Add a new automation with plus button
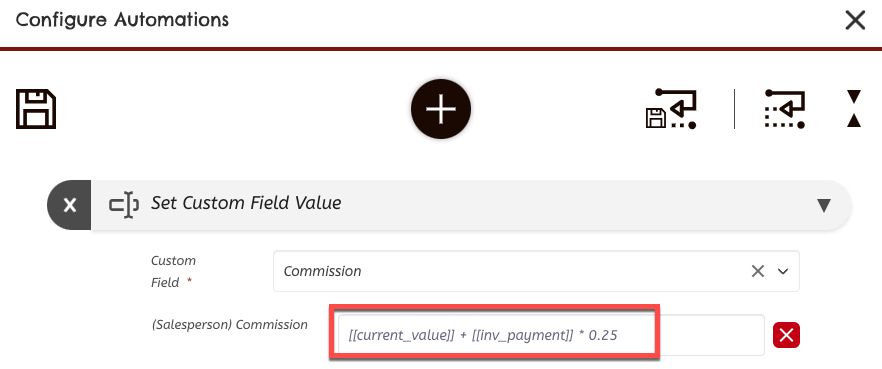The image size is (882, 369). coord(441,109)
